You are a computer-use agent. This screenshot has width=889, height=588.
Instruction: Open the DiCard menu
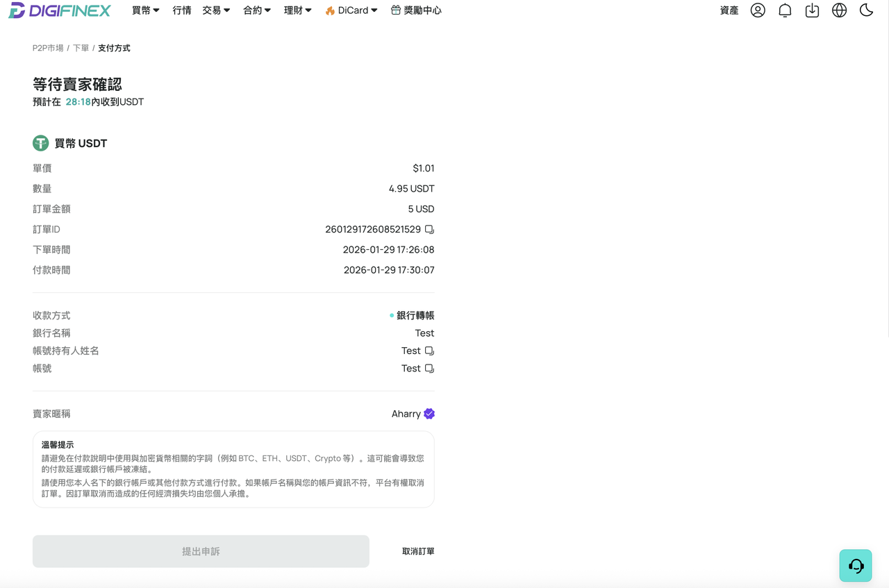(x=351, y=10)
